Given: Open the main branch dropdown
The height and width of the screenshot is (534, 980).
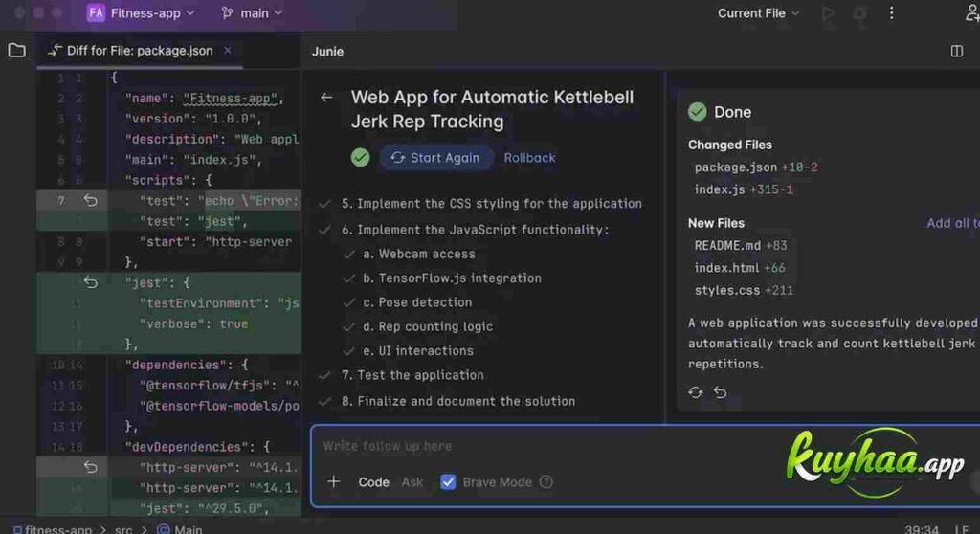Looking at the screenshot, I should 252,13.
